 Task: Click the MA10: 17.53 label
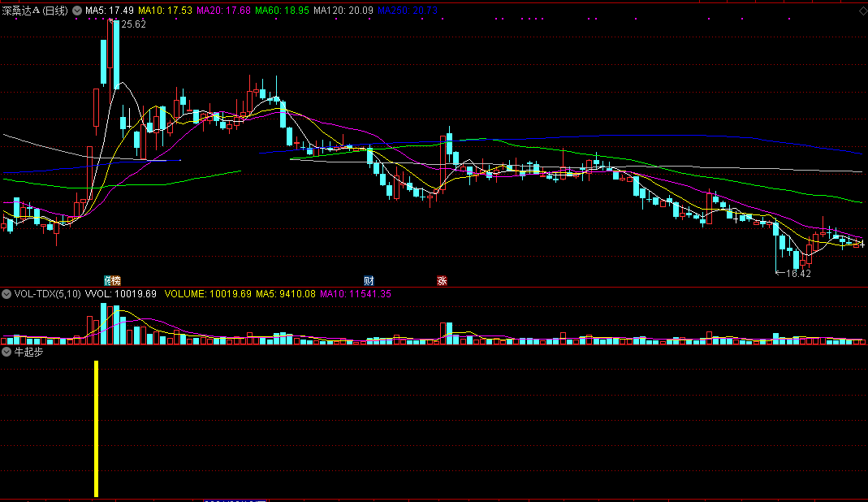coord(165,11)
